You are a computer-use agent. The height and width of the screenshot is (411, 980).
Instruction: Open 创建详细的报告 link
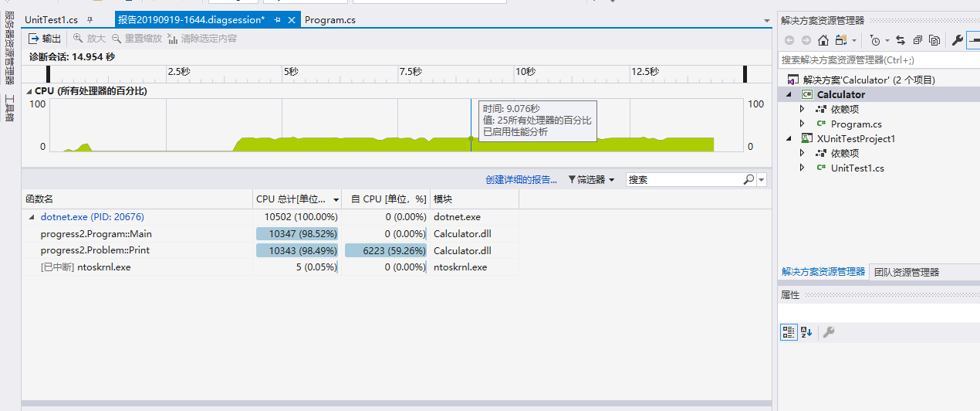521,179
